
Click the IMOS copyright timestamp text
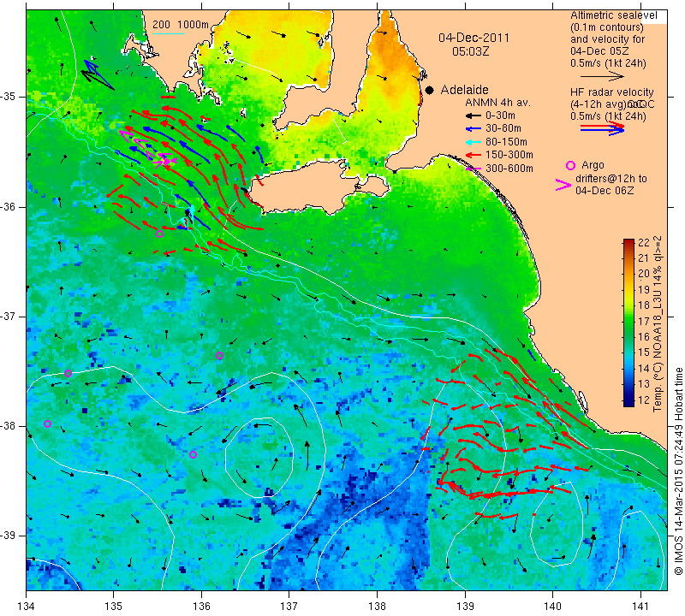click(678, 471)
